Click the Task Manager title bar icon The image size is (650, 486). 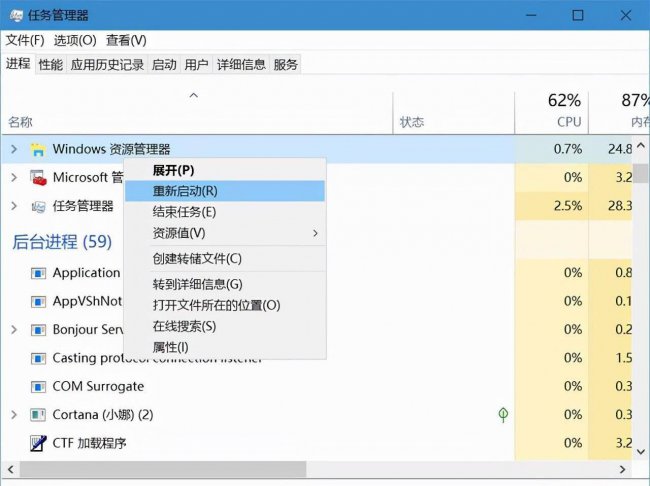coord(16,15)
